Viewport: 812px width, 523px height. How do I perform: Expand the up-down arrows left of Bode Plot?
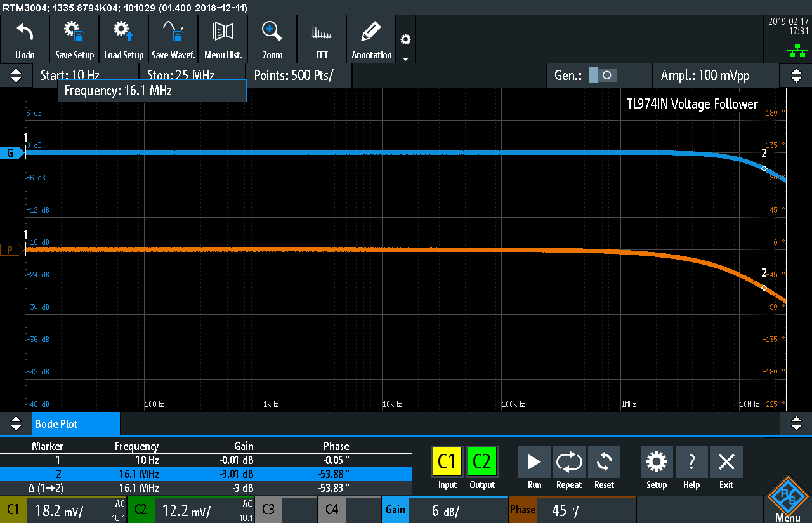[x=15, y=423]
